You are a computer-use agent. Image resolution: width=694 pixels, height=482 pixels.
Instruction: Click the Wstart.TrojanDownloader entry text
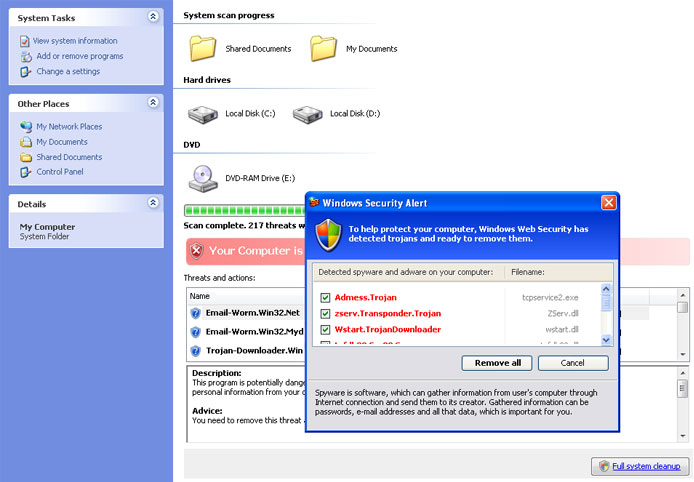coord(388,329)
